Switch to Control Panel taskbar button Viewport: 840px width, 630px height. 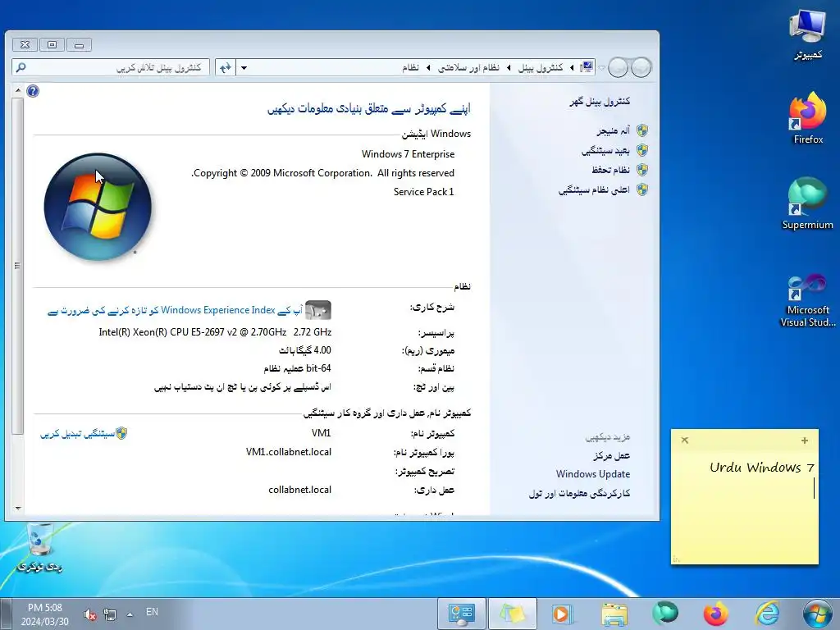coord(461,614)
